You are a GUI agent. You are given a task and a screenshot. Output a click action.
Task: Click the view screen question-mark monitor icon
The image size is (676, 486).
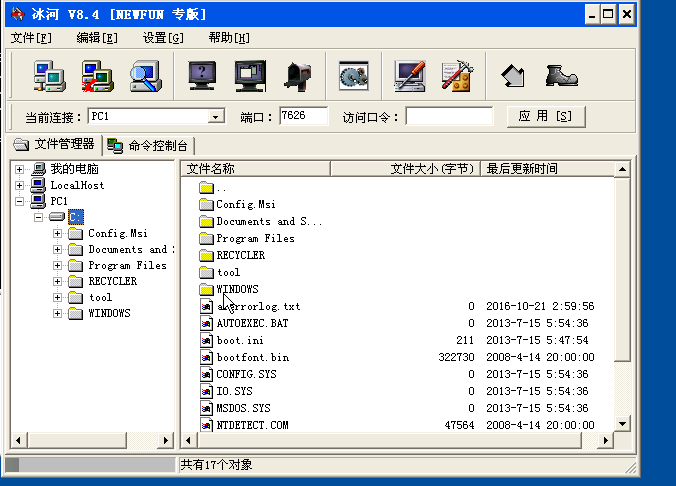click(202, 75)
